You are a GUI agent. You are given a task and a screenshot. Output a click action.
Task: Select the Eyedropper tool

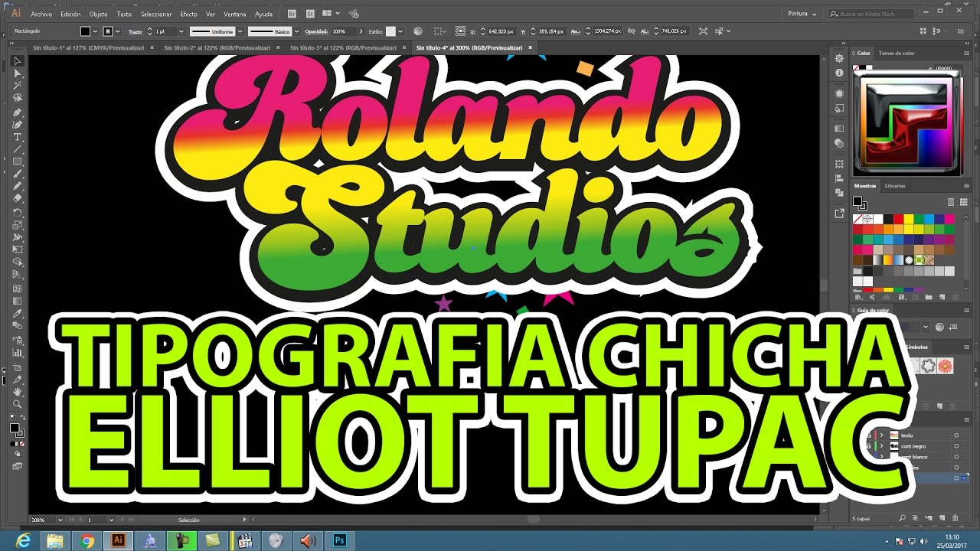pos(17,314)
